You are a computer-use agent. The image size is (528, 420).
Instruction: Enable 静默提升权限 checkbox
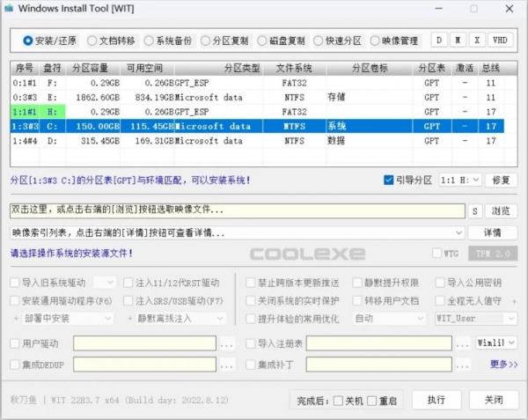(357, 283)
